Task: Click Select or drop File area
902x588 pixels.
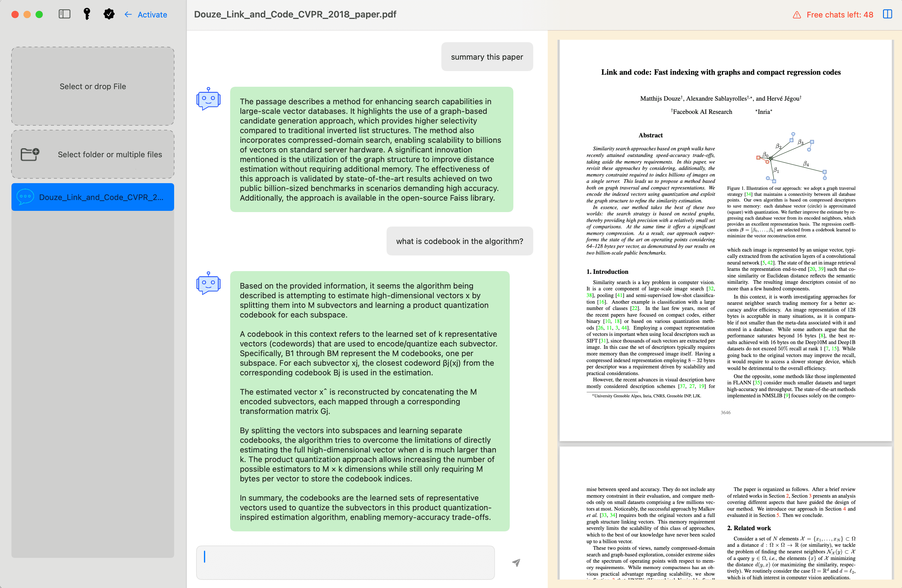Action: tap(93, 86)
